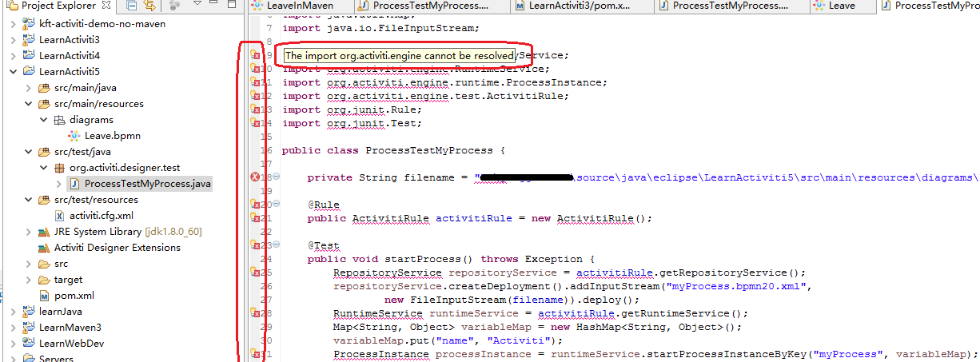Click the target folder icon
Viewport: 980px width, 362px height.
point(44,280)
